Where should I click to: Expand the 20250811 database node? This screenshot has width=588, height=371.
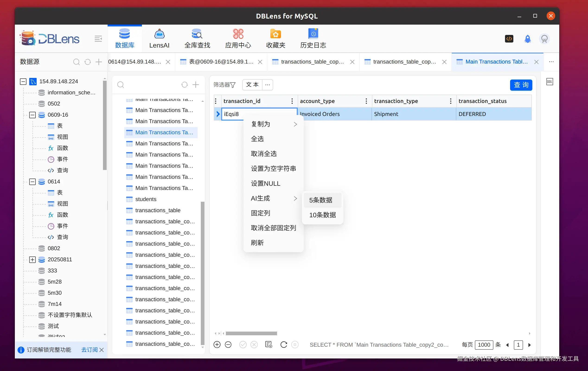click(x=32, y=259)
